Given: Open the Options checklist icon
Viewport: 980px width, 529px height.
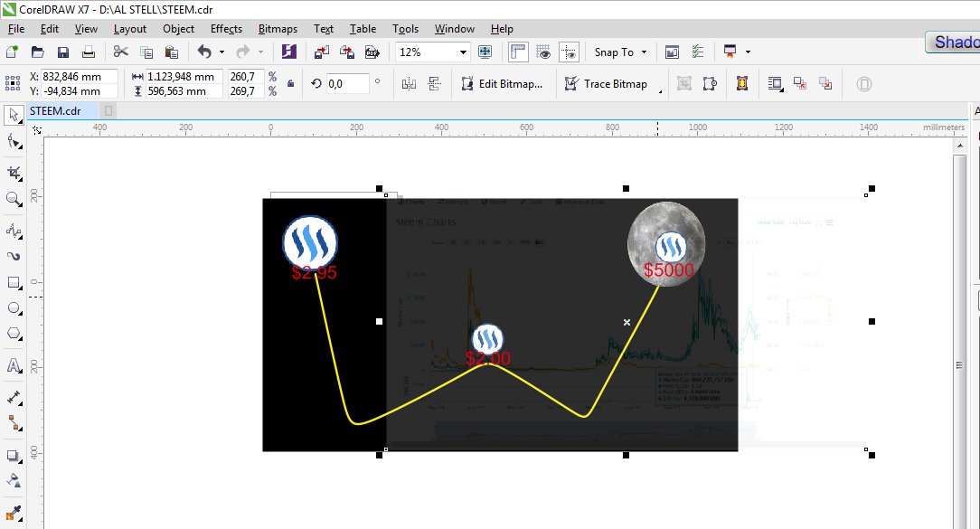Looking at the screenshot, I should coord(698,52).
